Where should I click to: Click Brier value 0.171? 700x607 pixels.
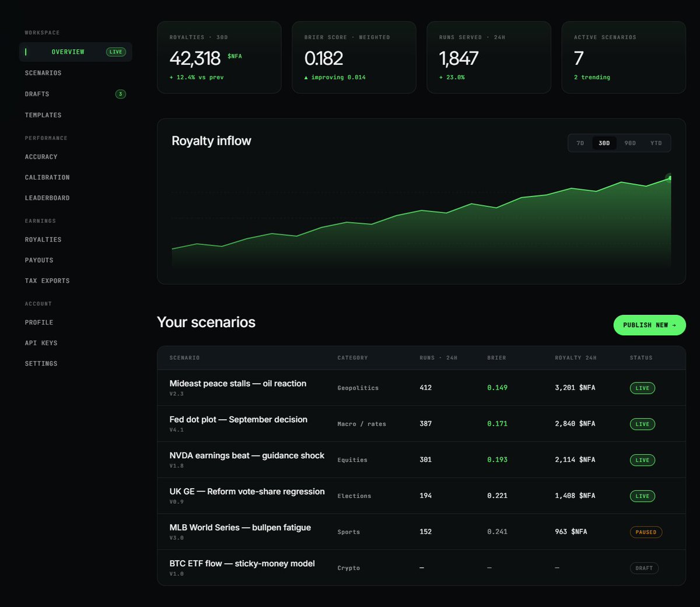[x=498, y=424]
